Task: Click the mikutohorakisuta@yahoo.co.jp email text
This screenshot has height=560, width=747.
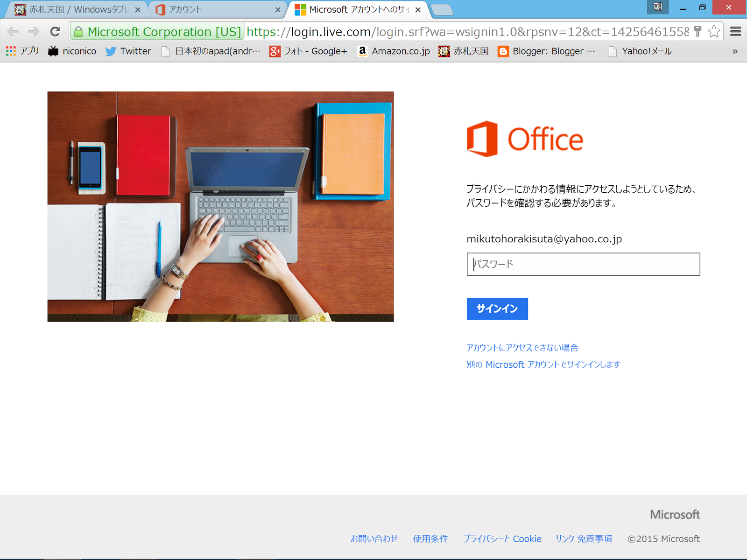Action: [544, 239]
